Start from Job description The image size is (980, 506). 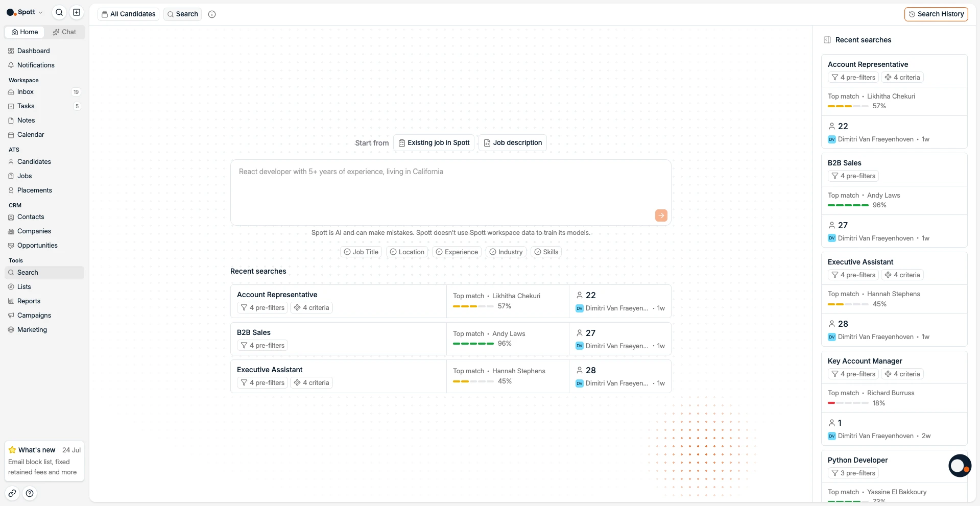coord(513,143)
